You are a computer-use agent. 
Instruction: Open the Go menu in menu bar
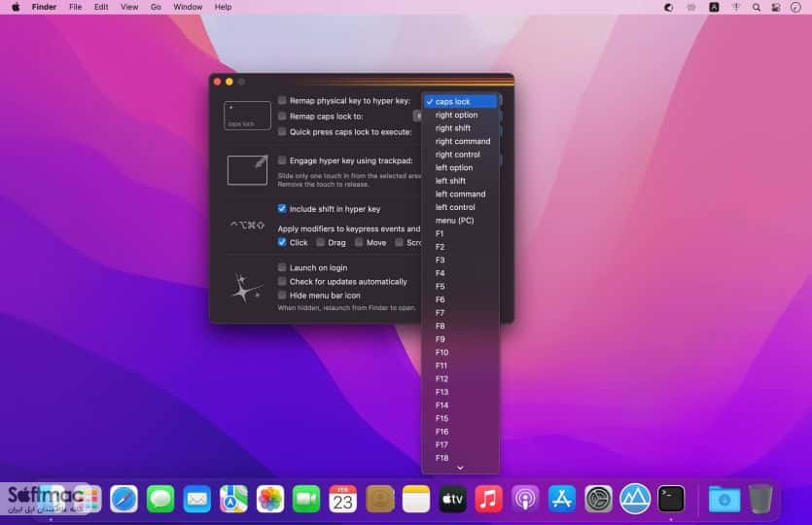[x=156, y=7]
